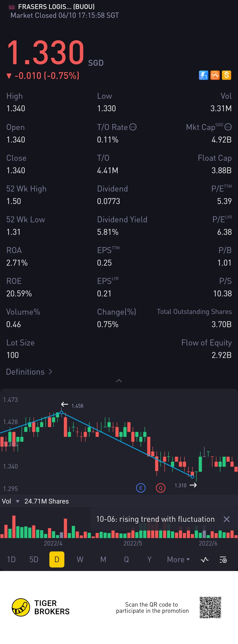Open the Definitions link
Screen dimensions: 238x644
click(x=29, y=372)
